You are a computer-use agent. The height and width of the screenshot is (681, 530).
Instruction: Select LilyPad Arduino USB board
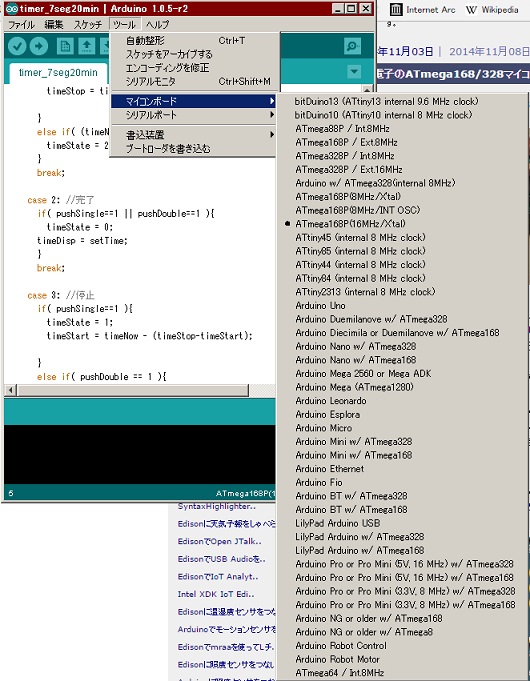coord(402,523)
